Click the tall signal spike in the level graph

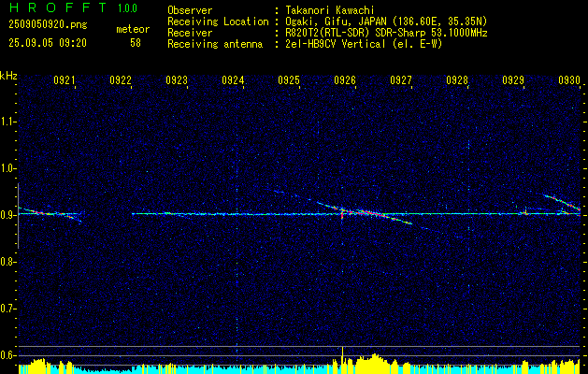pos(342,359)
